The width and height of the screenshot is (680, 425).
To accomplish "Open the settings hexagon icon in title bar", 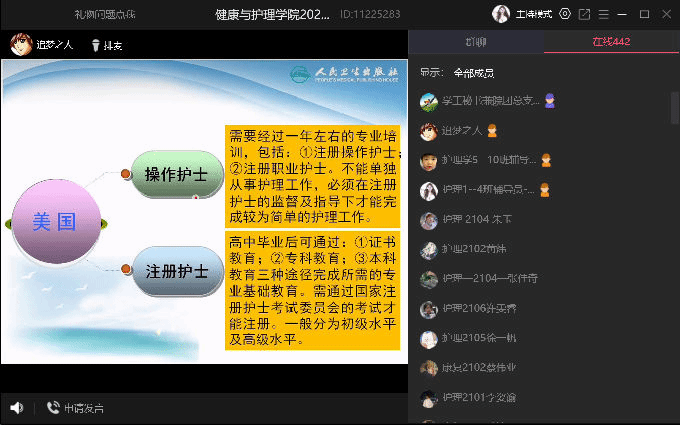I will (565, 14).
